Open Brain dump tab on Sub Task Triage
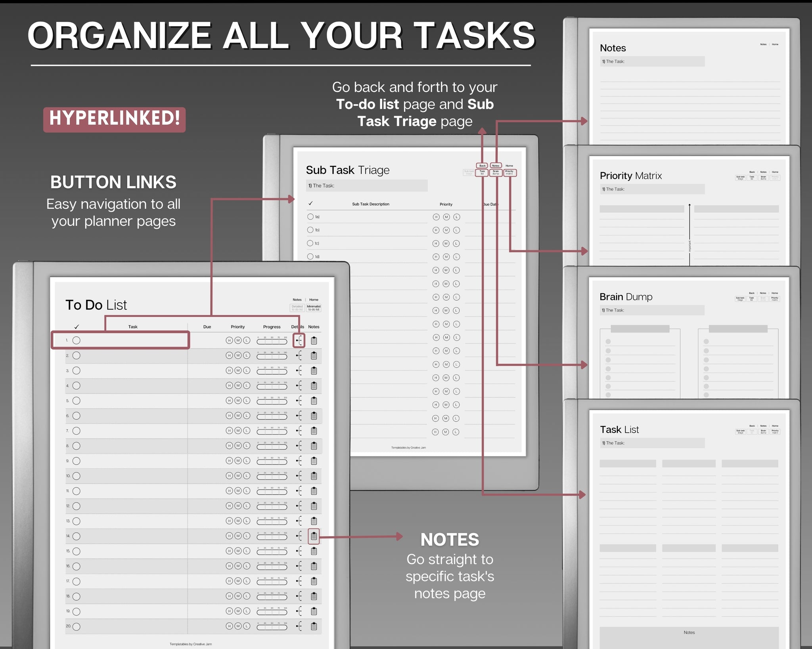 (x=496, y=173)
